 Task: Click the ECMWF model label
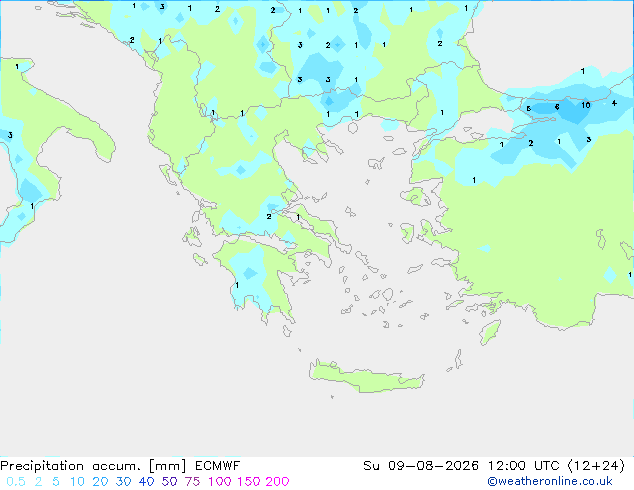(218, 466)
